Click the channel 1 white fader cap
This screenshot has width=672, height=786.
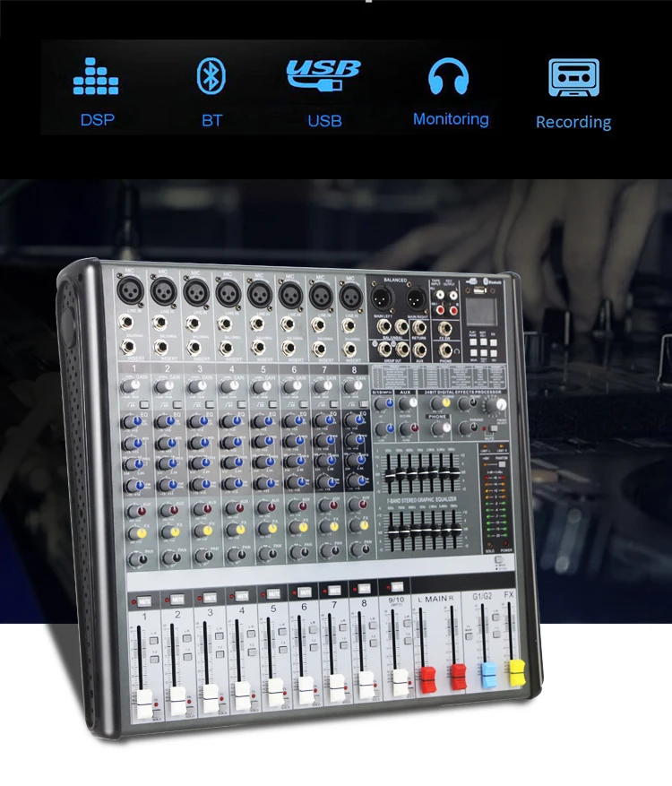pyautogui.click(x=144, y=704)
